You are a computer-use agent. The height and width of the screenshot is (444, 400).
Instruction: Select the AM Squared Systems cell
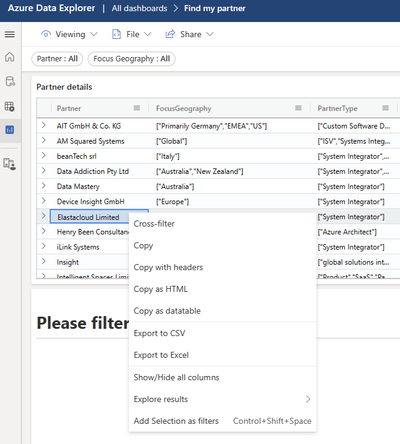(99, 141)
